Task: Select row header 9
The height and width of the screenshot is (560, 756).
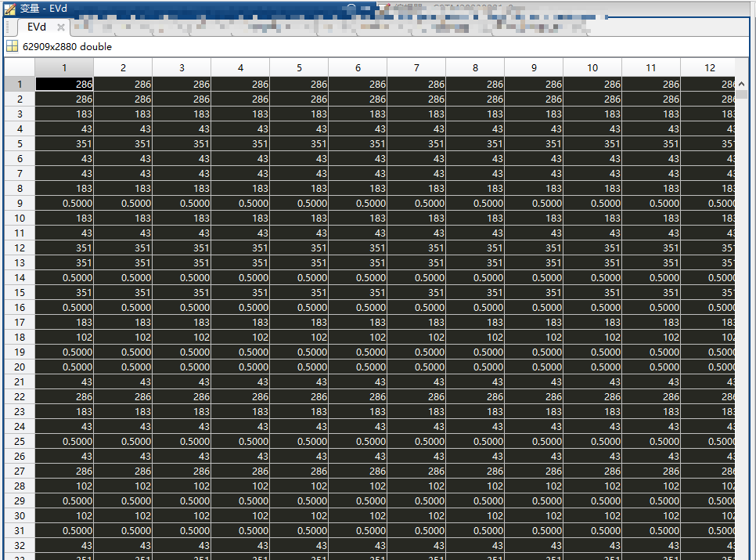Action: click(20, 203)
